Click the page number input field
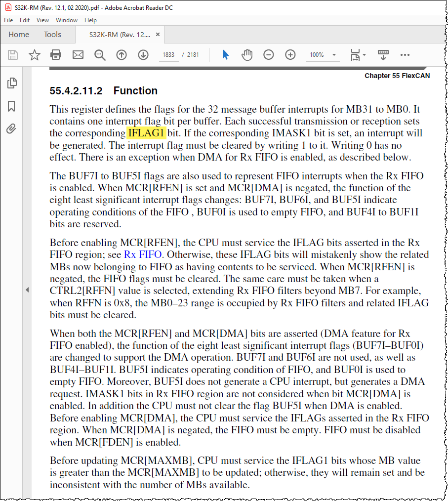The height and width of the screenshot is (501, 448). pyautogui.click(x=168, y=55)
